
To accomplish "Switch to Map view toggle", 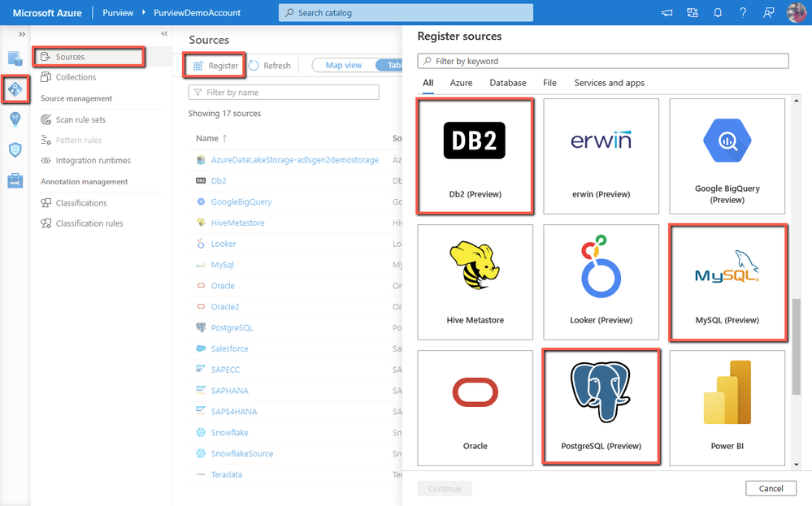I will point(344,65).
